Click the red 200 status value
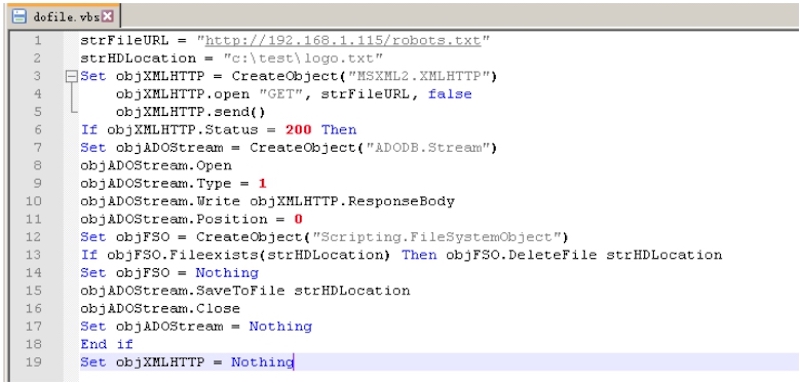 pos(298,130)
